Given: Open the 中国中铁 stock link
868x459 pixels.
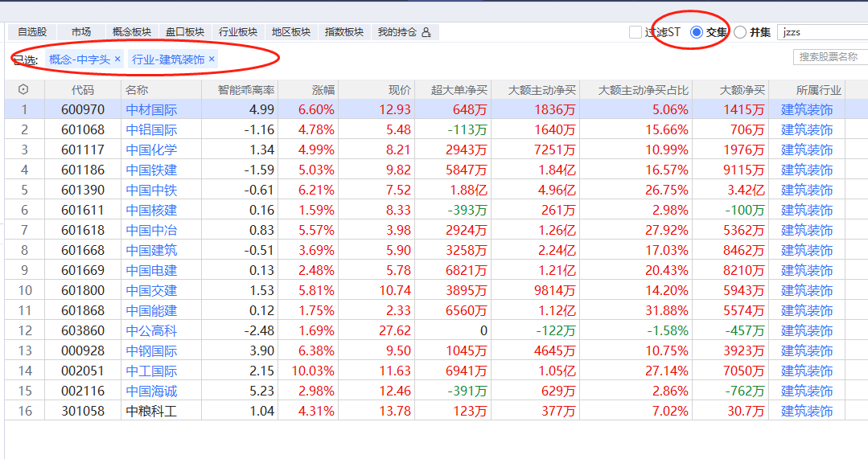Looking at the screenshot, I should (x=151, y=191).
